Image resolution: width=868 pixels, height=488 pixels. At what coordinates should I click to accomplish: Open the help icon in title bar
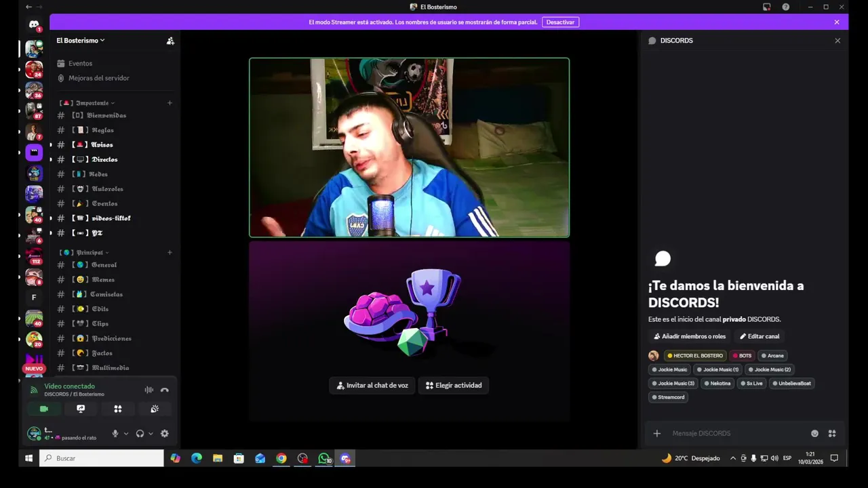coord(785,7)
